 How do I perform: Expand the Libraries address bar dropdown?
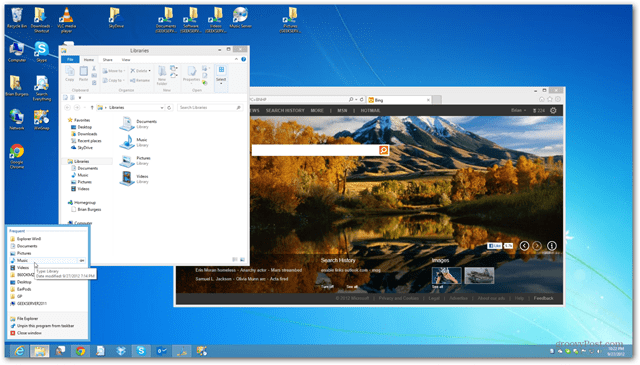(162, 107)
